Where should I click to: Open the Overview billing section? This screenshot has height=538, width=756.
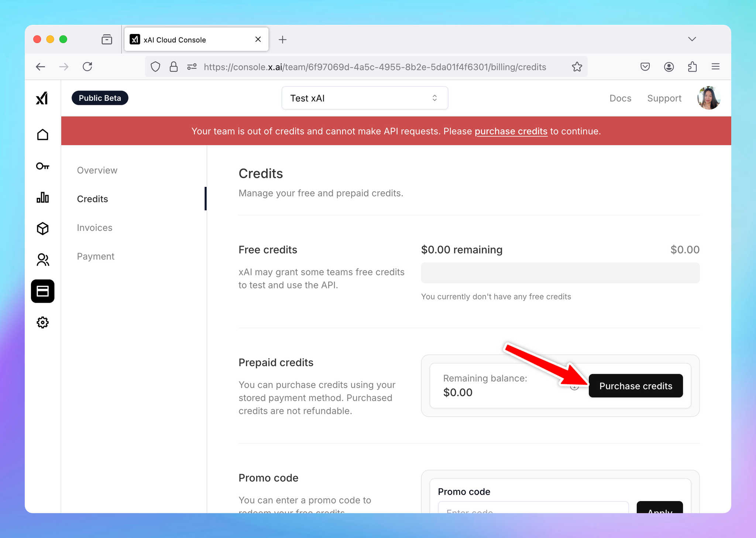click(97, 170)
